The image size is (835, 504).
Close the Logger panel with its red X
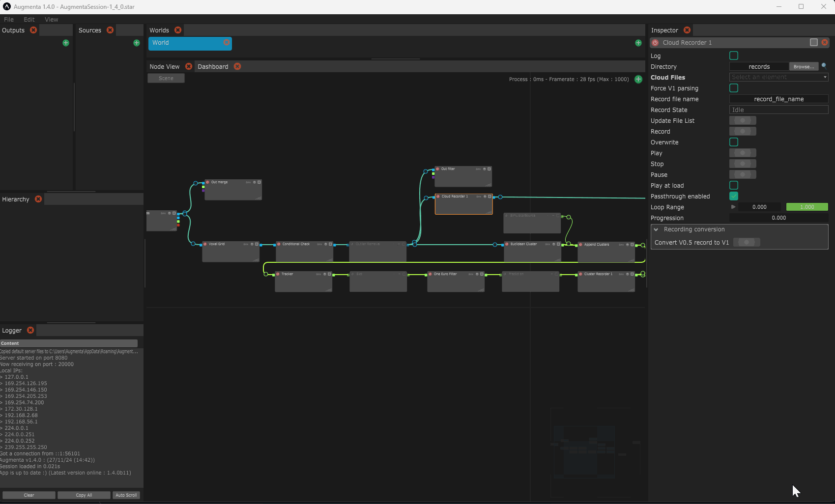tap(30, 331)
